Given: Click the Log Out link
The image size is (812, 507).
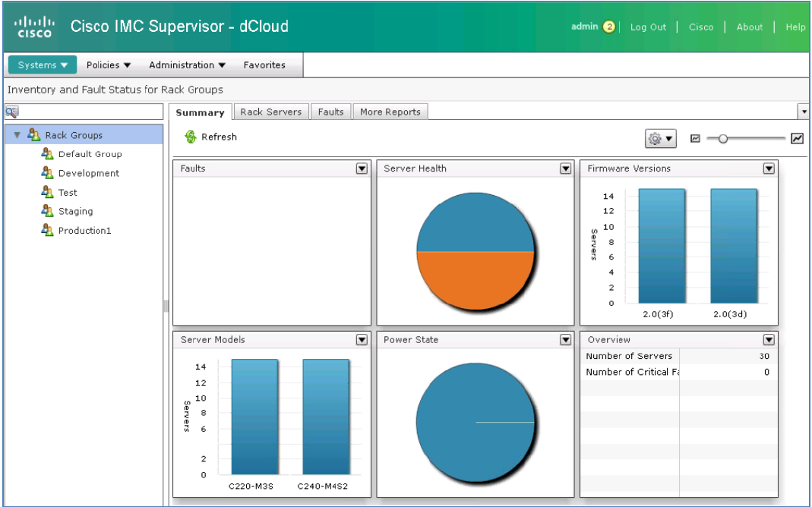Looking at the screenshot, I should 647,27.
